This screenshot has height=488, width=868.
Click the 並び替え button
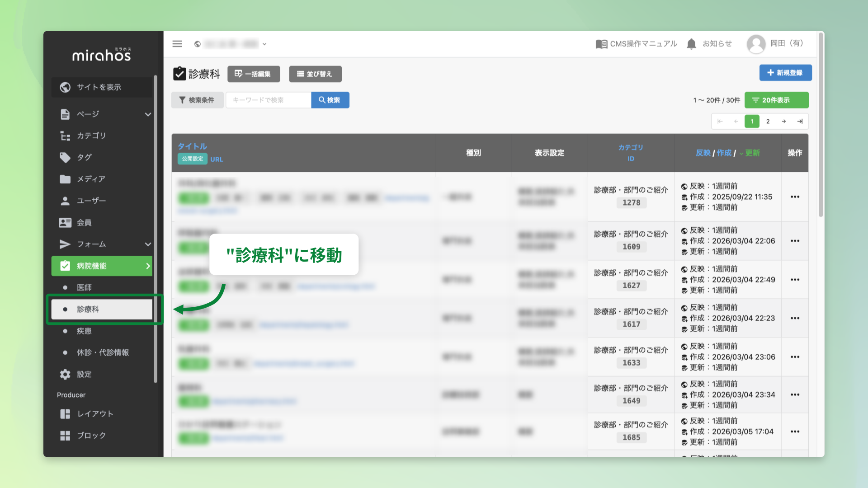click(x=315, y=74)
